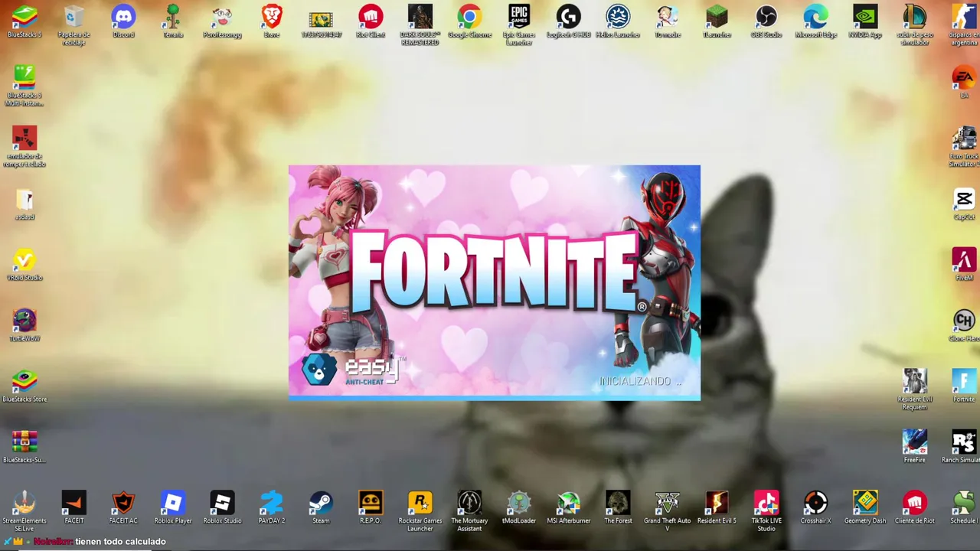
Task: Open the FACEIT AC shortcut
Action: click(x=123, y=507)
